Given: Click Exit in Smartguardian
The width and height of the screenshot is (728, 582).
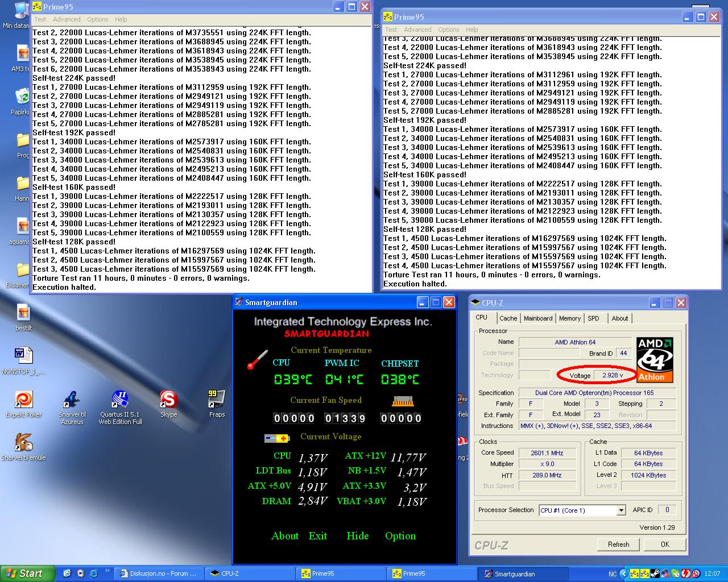Looking at the screenshot, I should pyautogui.click(x=318, y=536).
